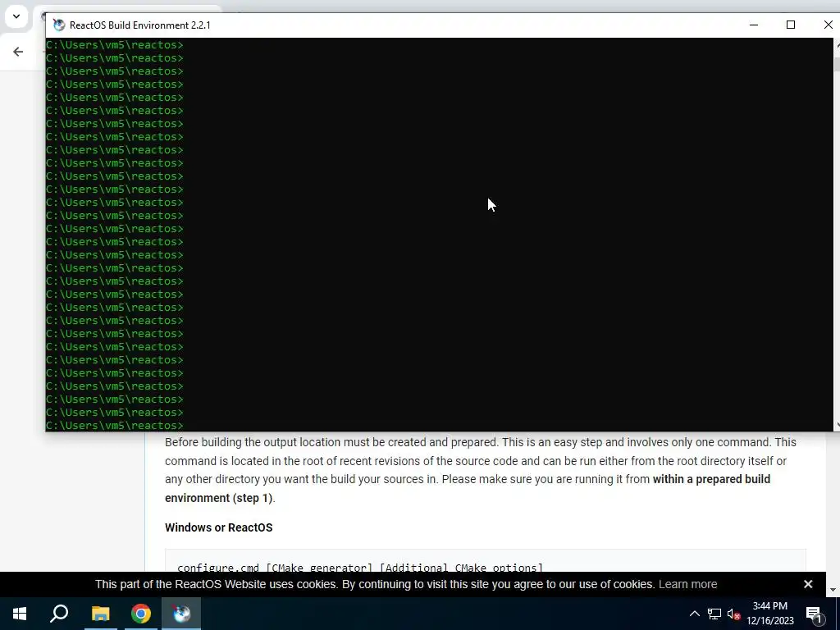The width and height of the screenshot is (840, 630).
Task: Switch to Google Chrome in taskbar
Action: (x=141, y=614)
